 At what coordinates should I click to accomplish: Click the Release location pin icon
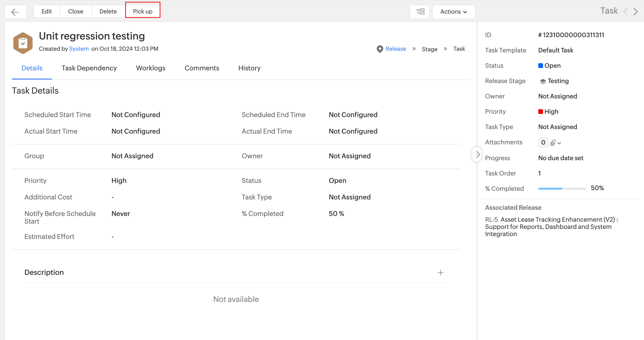pos(379,49)
